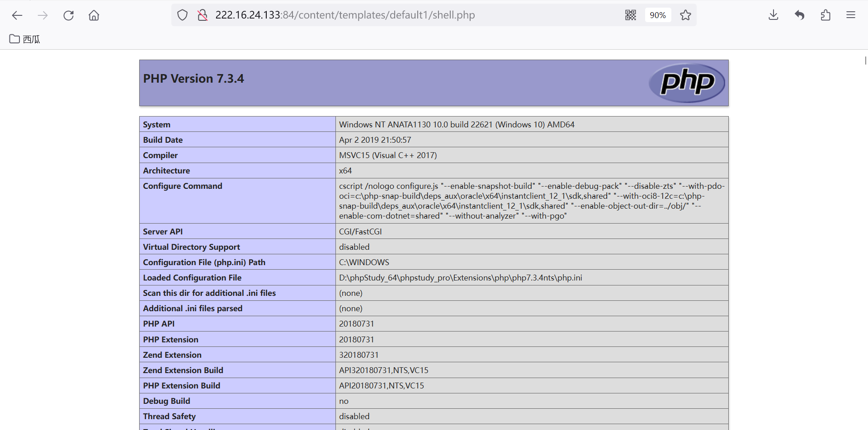Image resolution: width=868 pixels, height=430 pixels.
Task: Select the Apr 2 2019 21:50:57 value
Action: click(x=375, y=140)
